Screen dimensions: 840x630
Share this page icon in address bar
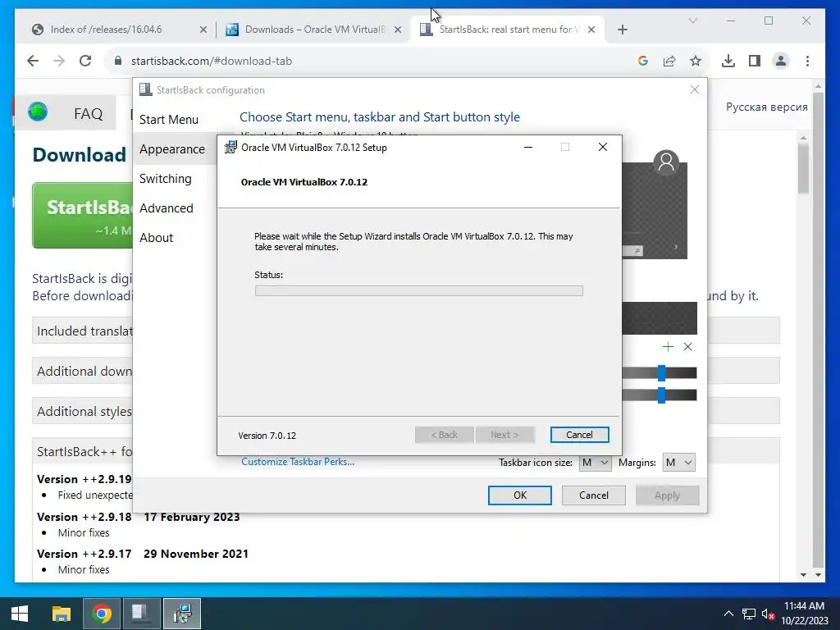coord(669,61)
